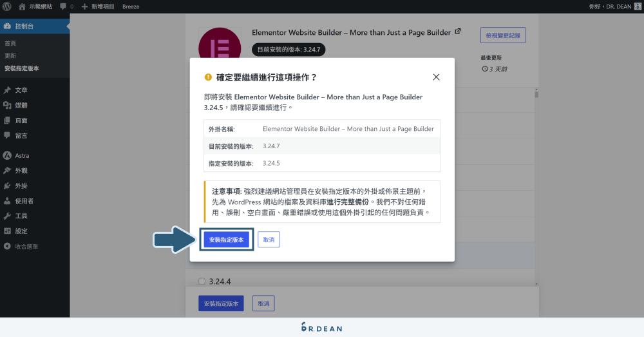
Task: Click bottom bar 取消 button
Action: [x=263, y=303]
